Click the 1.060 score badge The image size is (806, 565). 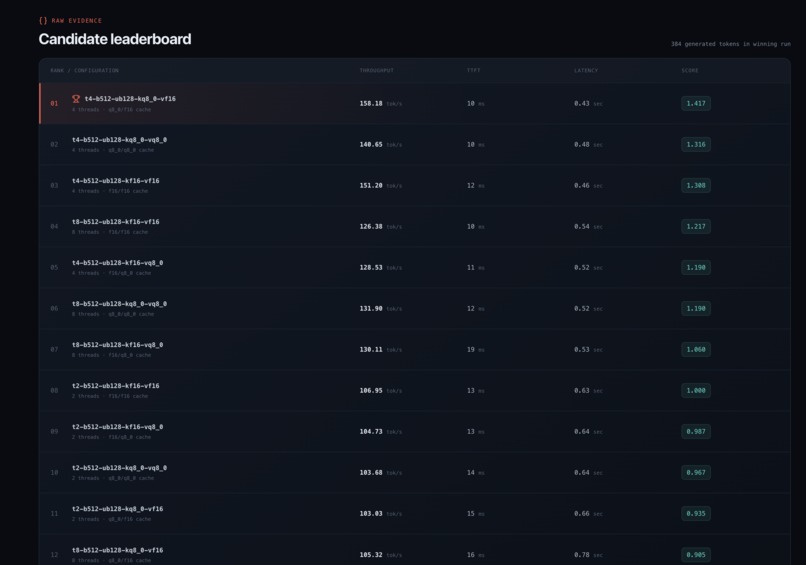tap(696, 350)
